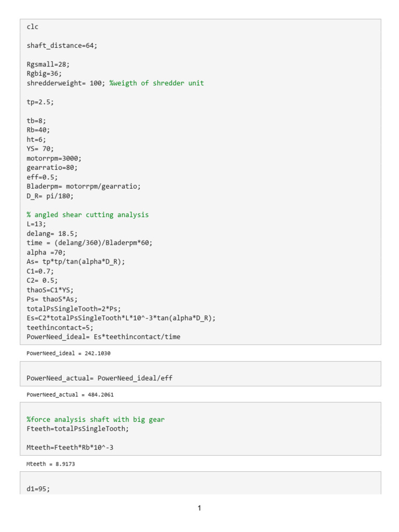The width and height of the screenshot is (399, 532).
Task: Click the 'weigth of shredder unit' comment
Action: coord(157,83)
